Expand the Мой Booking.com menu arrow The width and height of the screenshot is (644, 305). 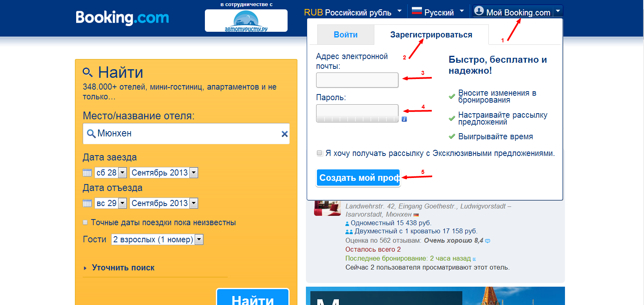(x=558, y=11)
